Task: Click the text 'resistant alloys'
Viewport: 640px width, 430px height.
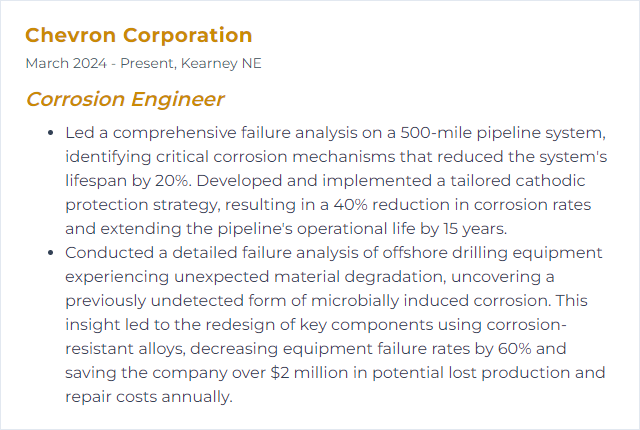Action: [124, 349]
